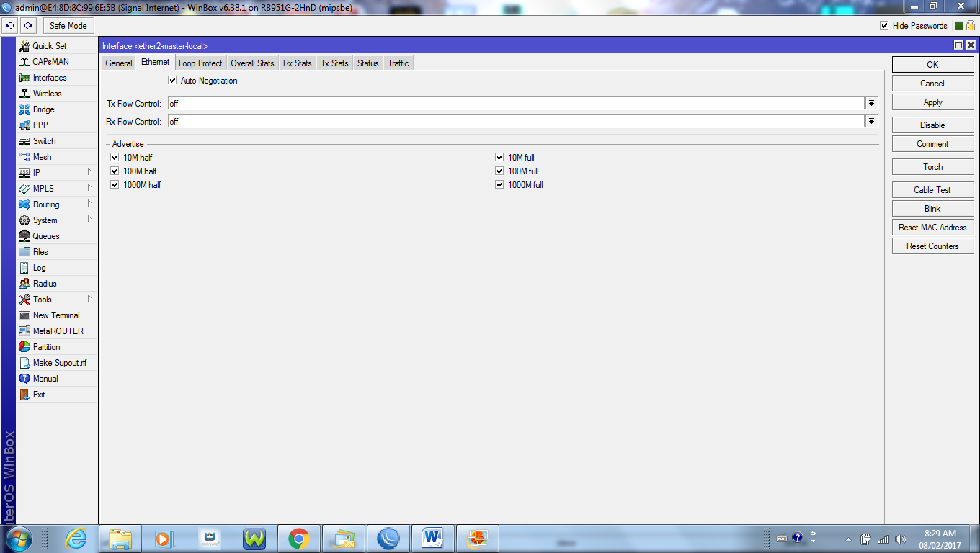Uncheck 1000M full advertise option

499,185
